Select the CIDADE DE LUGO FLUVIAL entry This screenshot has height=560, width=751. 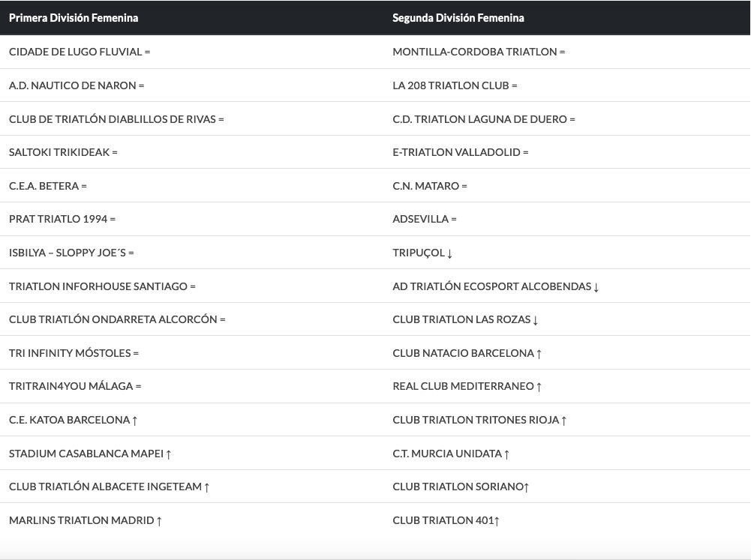point(75,52)
